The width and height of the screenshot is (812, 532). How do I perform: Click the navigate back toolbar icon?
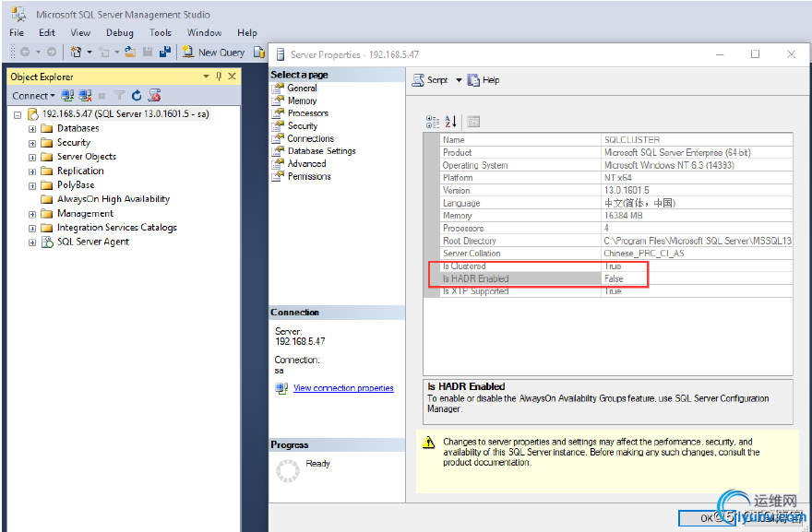pos(25,52)
